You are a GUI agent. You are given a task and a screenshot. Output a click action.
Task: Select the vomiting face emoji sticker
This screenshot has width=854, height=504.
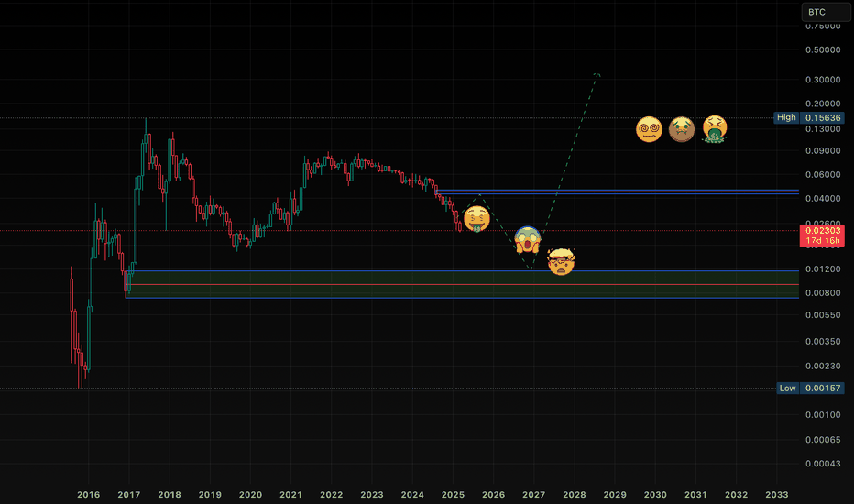pyautogui.click(x=715, y=130)
